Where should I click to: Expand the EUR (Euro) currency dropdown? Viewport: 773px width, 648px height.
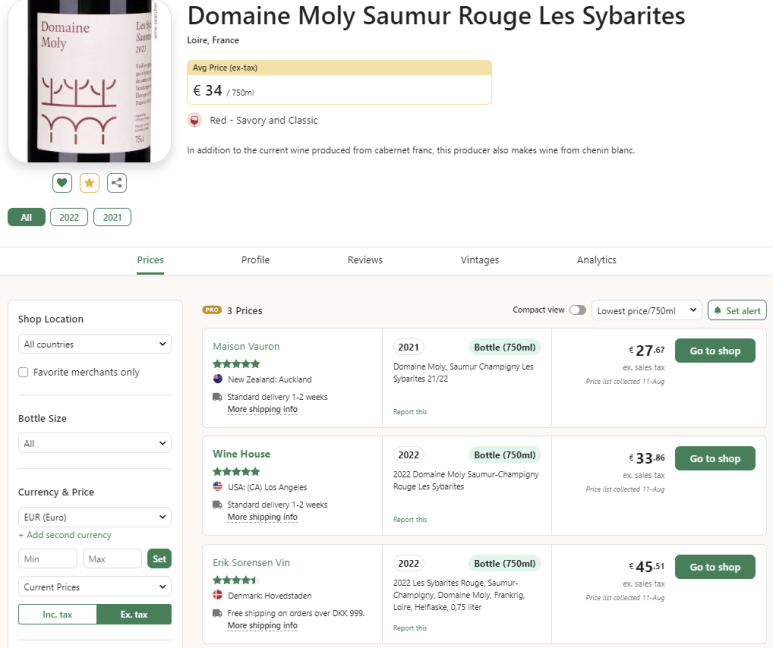[95, 517]
